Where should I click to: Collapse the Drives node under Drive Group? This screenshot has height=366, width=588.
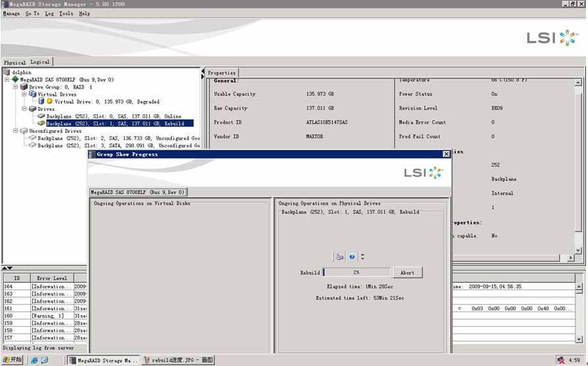coord(24,109)
